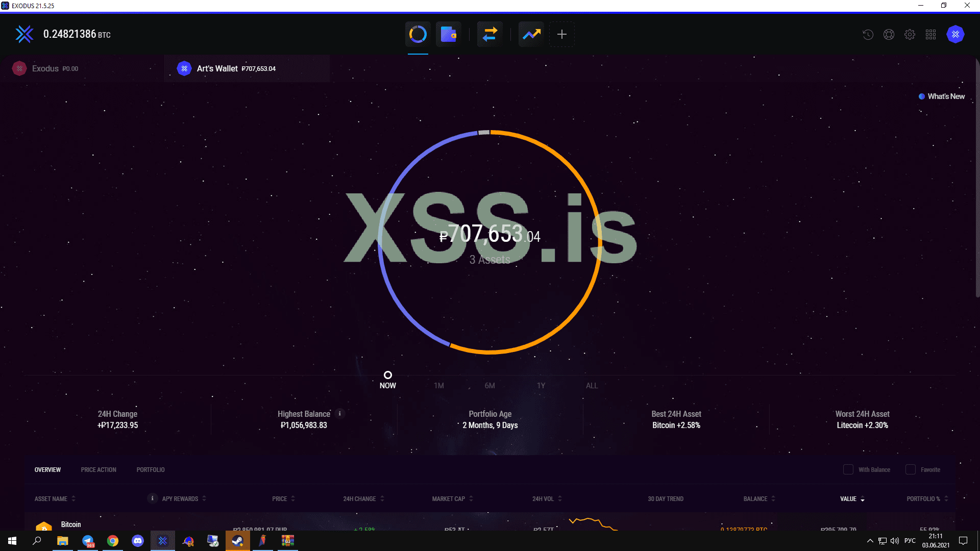This screenshot has width=980, height=551.
Task: Enable the With Balance checkbox
Action: pos(848,469)
